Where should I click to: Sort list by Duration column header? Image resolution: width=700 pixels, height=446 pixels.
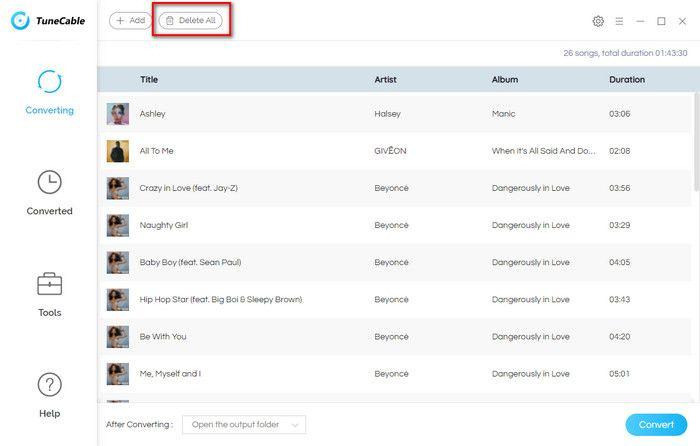tap(627, 79)
